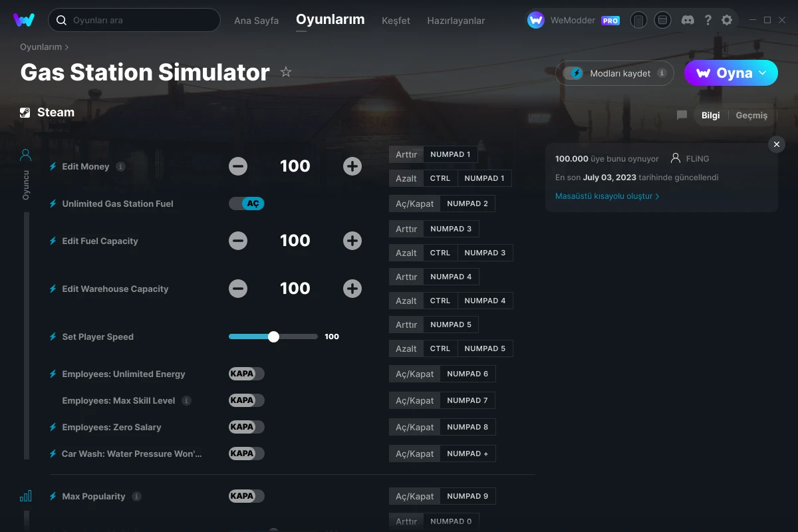Increase Edit Fuel Capacity with plus
The width and height of the screenshot is (798, 532).
tap(352, 241)
